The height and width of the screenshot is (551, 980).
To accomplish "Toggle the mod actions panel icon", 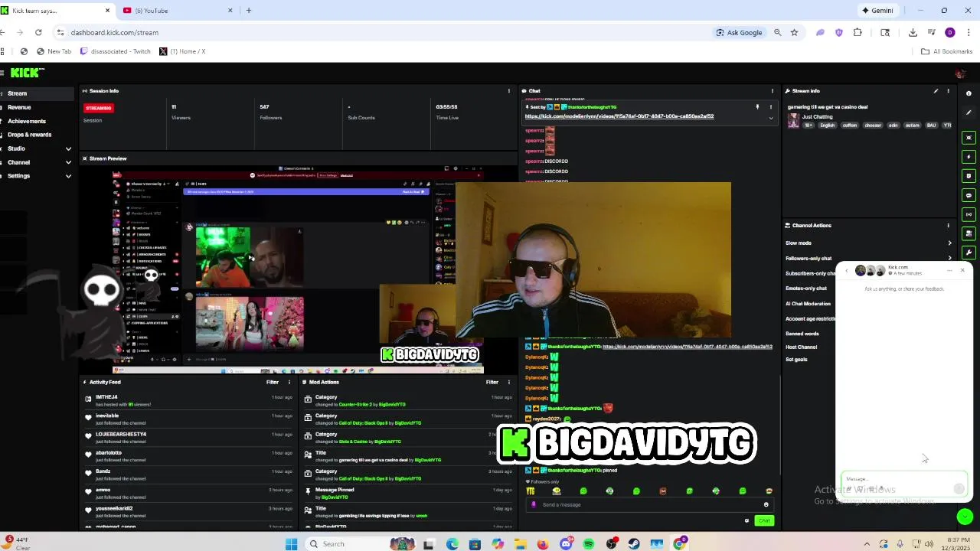I will pyautogui.click(x=969, y=176).
